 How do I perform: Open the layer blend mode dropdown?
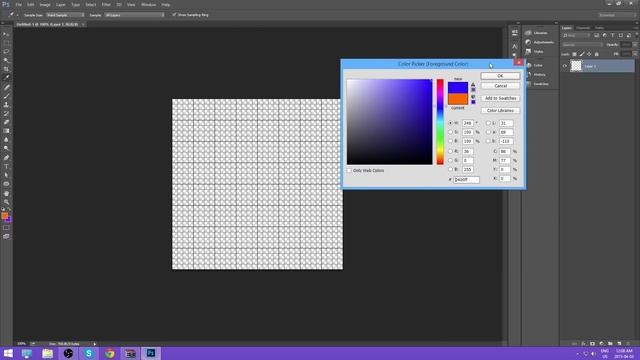582,44
